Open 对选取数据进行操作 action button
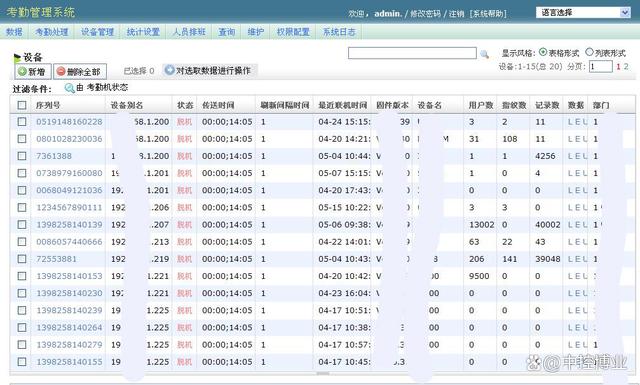Screen dimensions: 640x385 [209, 71]
